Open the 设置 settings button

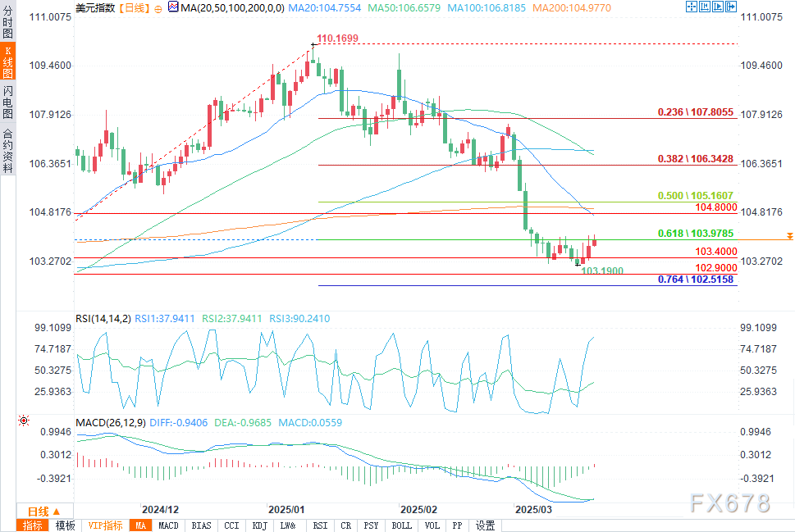point(485,525)
